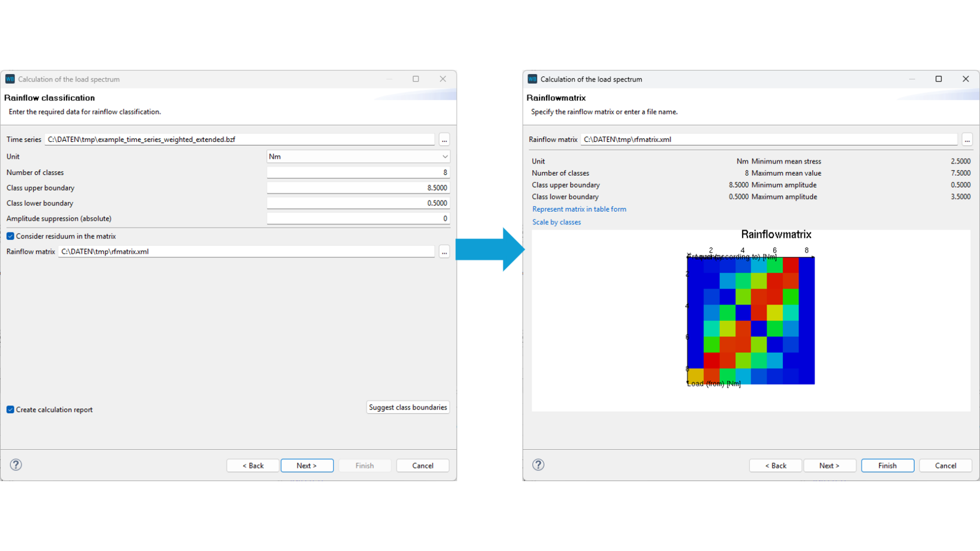Maximize the right Rainflowmatrix dialog window
980x551 pixels.
[x=938, y=79]
